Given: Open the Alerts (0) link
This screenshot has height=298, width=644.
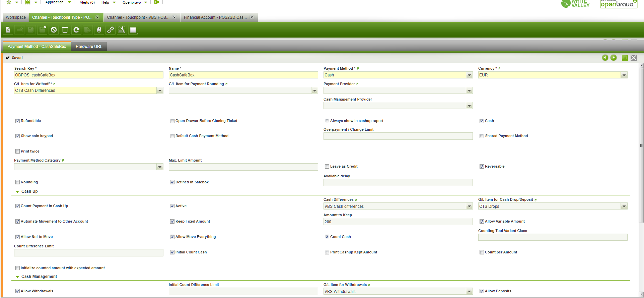Looking at the screenshot, I should point(87,2).
